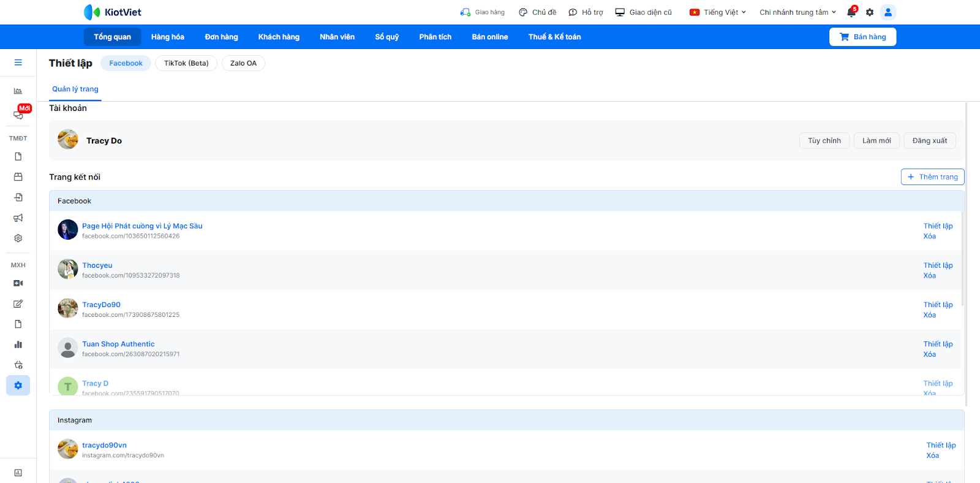This screenshot has width=980, height=483.
Task: Click the Tracy D page link
Action: pos(96,384)
